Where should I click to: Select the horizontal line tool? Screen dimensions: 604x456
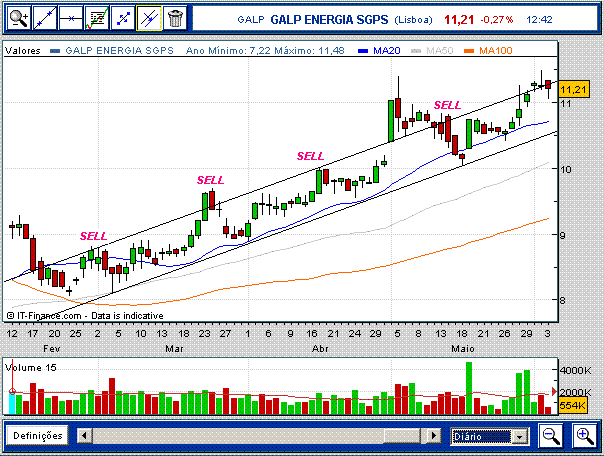71,18
